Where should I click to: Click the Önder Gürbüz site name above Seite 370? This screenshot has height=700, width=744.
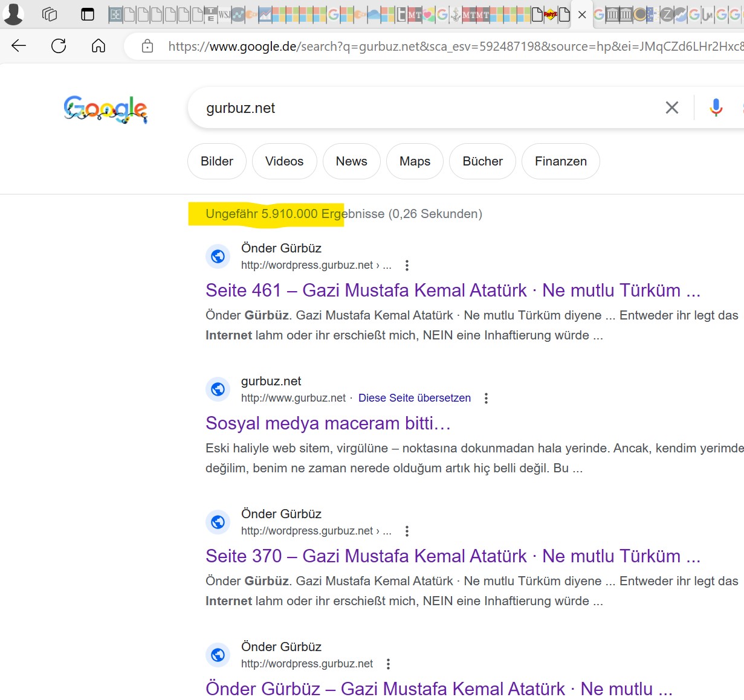pyautogui.click(x=281, y=514)
